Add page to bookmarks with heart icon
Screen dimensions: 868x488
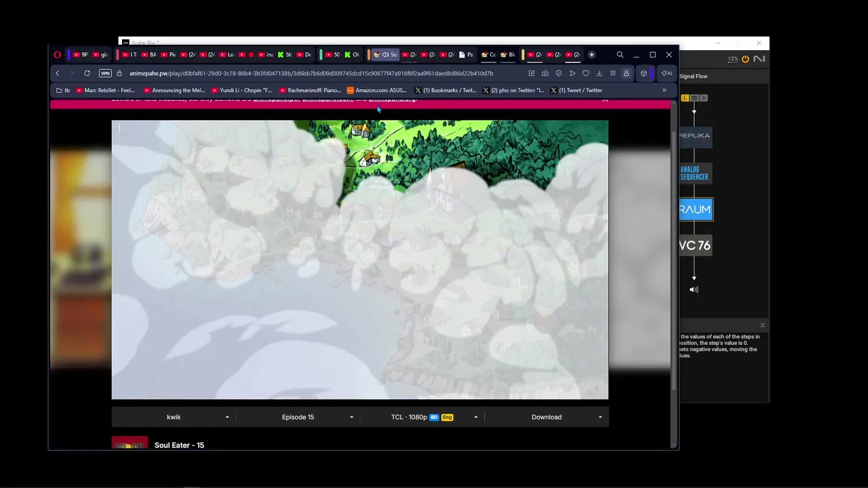[586, 73]
